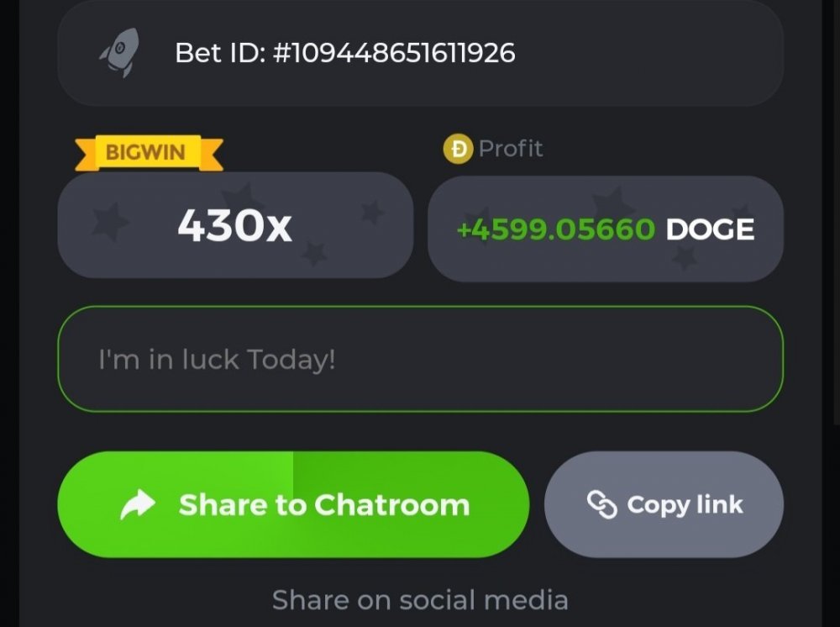Select the +4599.05660 profit amount
The height and width of the screenshot is (627, 840).
555,229
